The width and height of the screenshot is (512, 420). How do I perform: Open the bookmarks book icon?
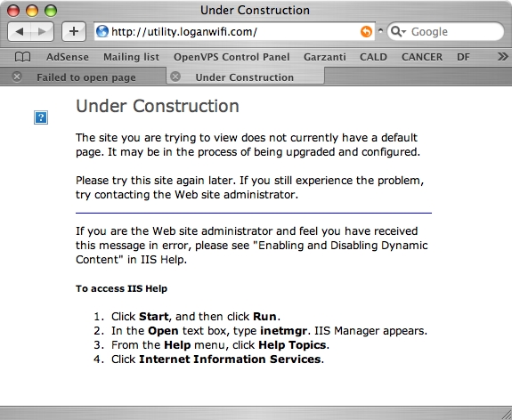pos(23,57)
